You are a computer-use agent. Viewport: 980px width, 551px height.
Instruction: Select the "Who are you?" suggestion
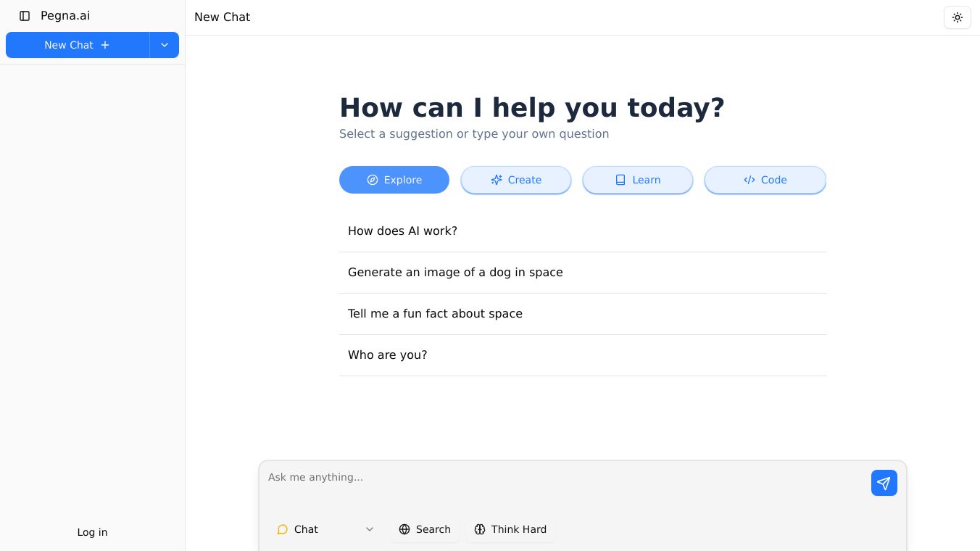pyautogui.click(x=388, y=355)
